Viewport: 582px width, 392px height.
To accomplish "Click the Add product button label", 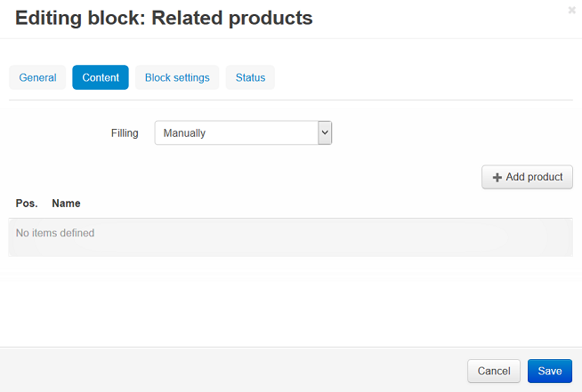I will click(x=534, y=177).
